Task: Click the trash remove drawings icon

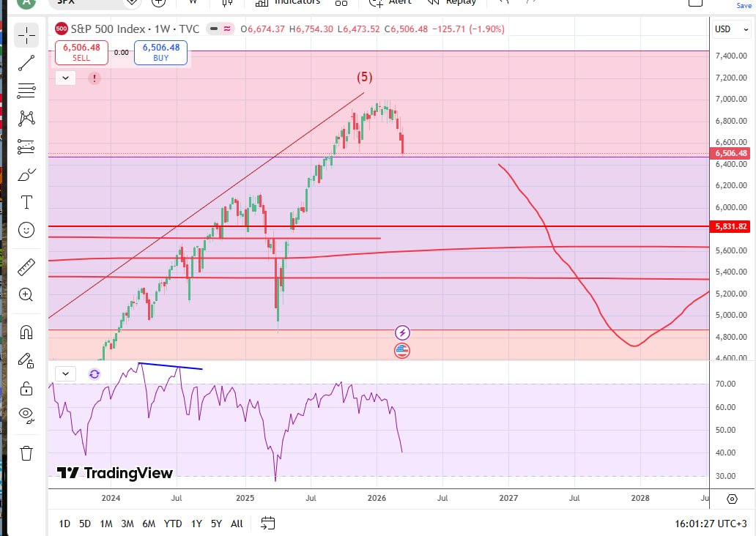Action: (x=26, y=453)
